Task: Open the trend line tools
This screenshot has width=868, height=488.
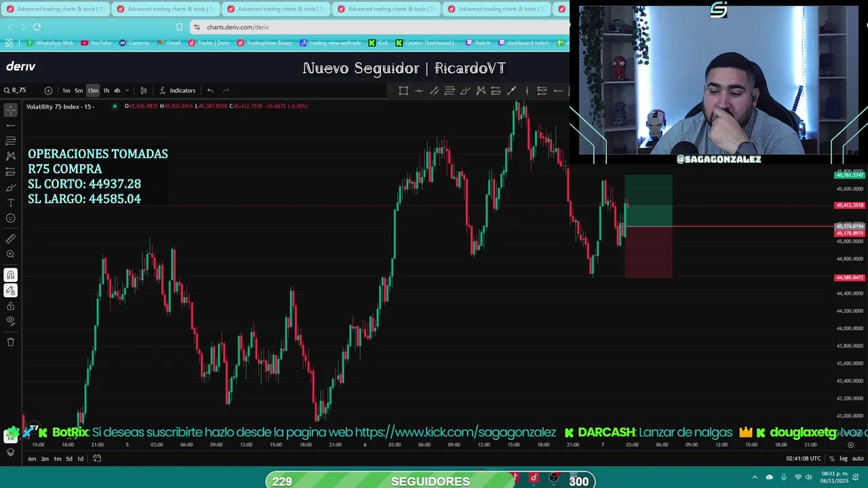Action: (10, 125)
